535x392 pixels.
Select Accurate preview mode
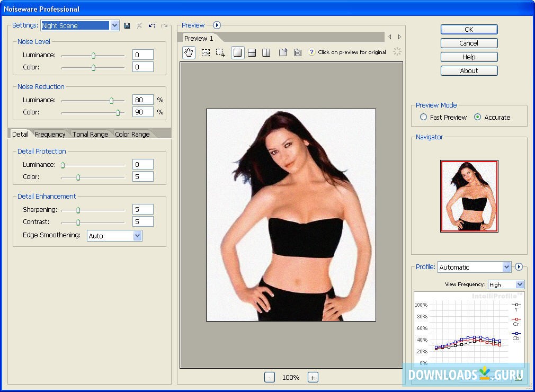478,117
